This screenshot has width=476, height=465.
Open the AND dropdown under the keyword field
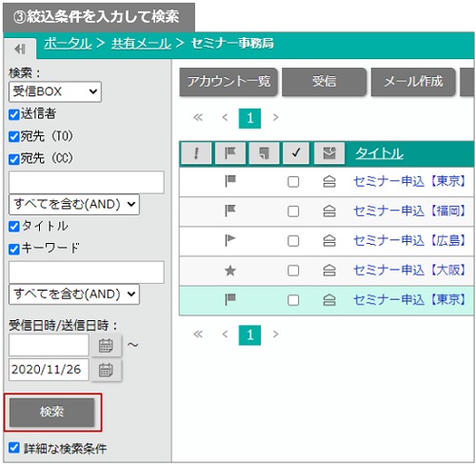74,294
